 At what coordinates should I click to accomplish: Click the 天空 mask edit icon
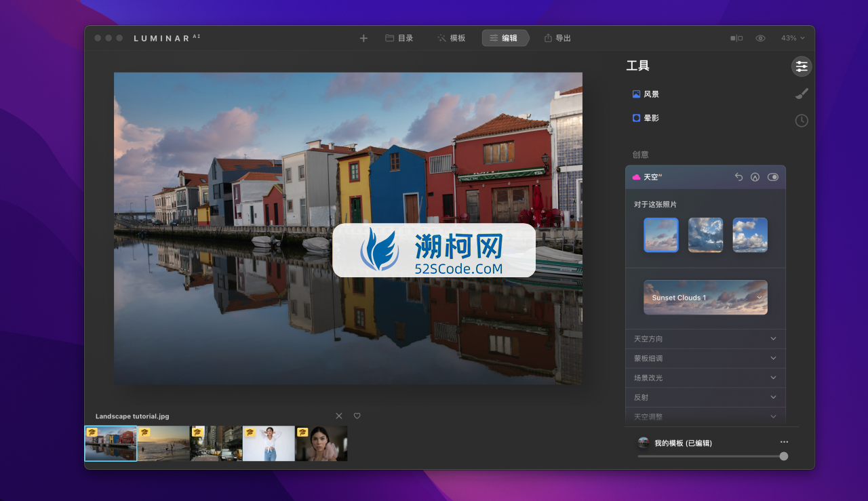point(755,177)
